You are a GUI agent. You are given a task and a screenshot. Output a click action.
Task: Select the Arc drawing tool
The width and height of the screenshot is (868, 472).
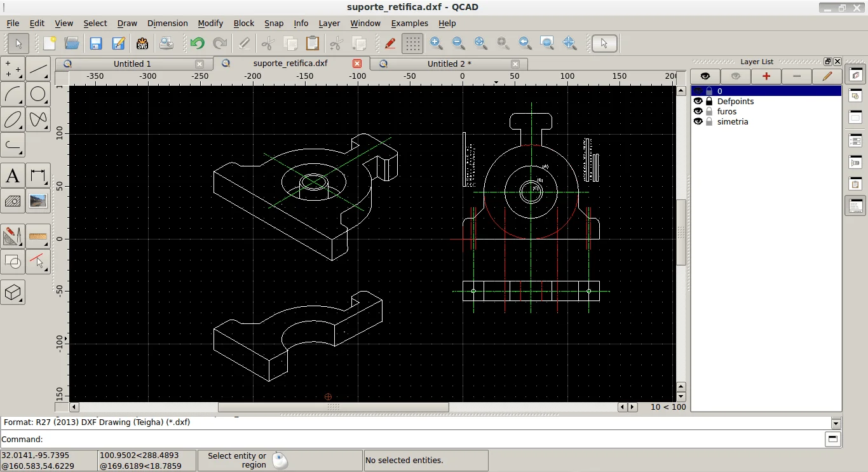click(13, 94)
